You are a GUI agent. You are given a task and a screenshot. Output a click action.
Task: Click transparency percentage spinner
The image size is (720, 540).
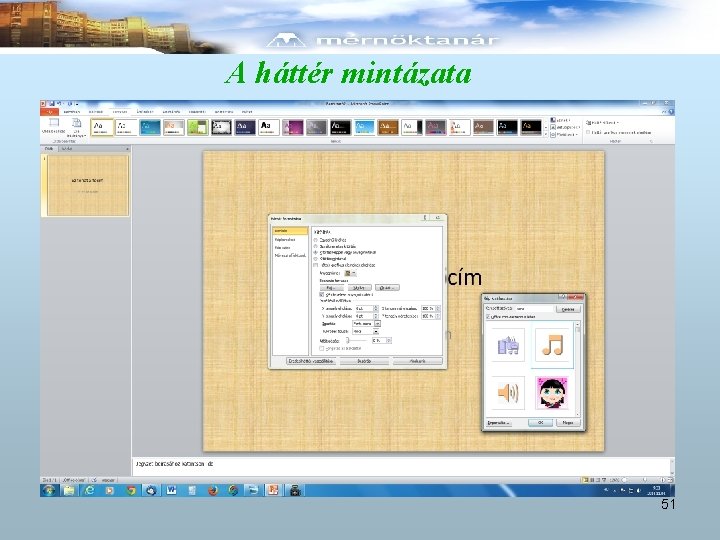pyautogui.click(x=389, y=340)
